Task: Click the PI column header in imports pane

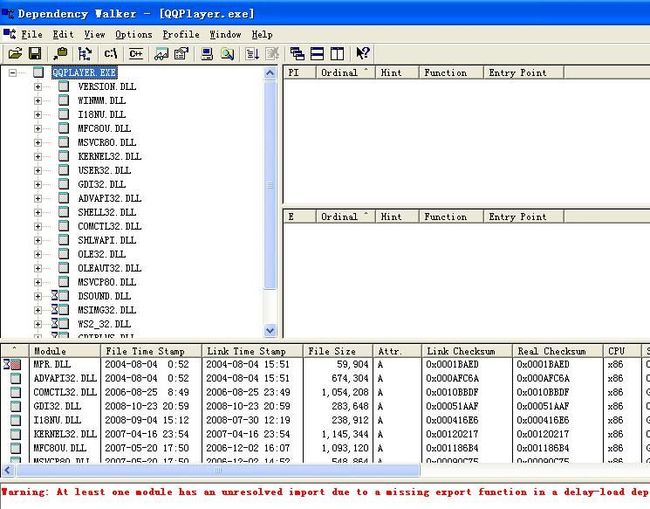Action: tap(300, 73)
